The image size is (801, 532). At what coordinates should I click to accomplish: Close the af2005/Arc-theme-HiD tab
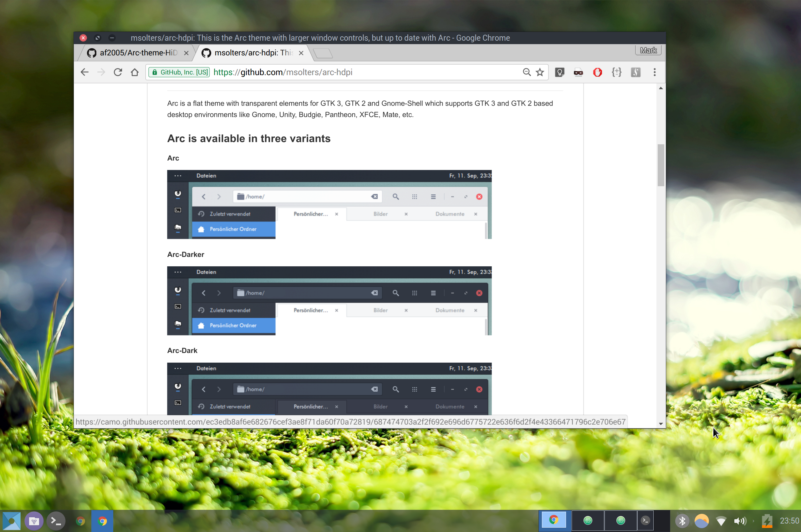[186, 53]
